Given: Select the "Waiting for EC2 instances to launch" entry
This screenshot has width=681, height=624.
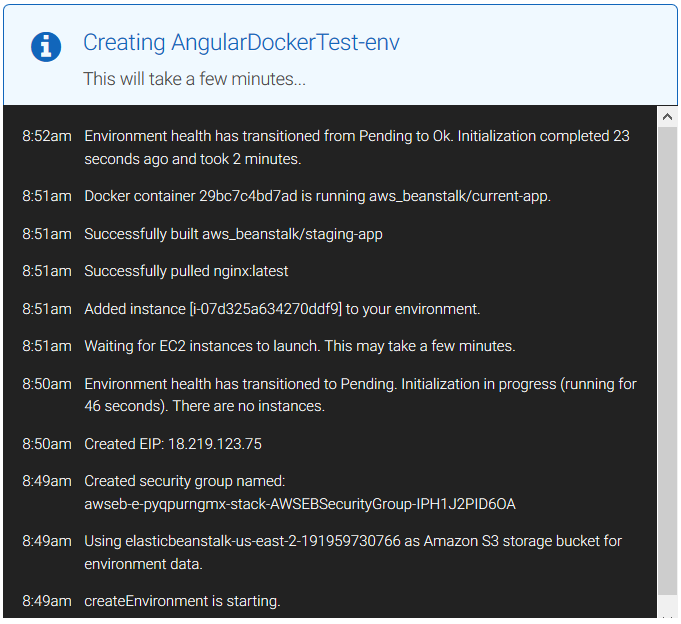Looking at the screenshot, I should pos(299,346).
